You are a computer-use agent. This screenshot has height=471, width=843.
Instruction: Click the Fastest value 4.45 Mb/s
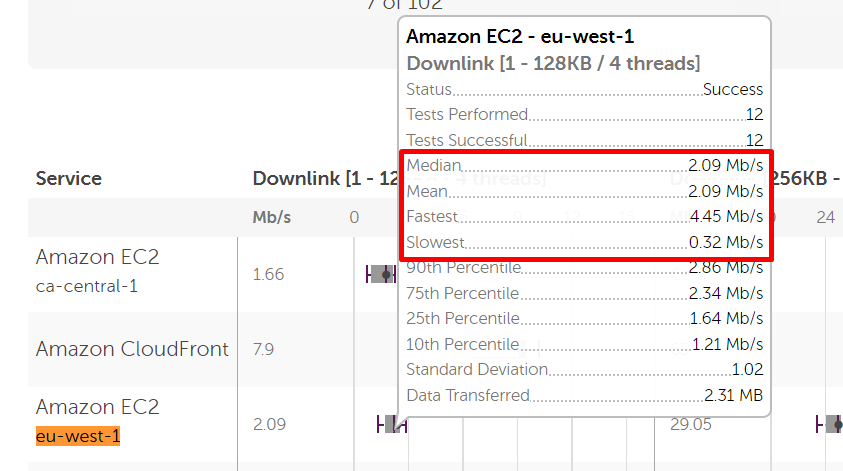coord(726,217)
